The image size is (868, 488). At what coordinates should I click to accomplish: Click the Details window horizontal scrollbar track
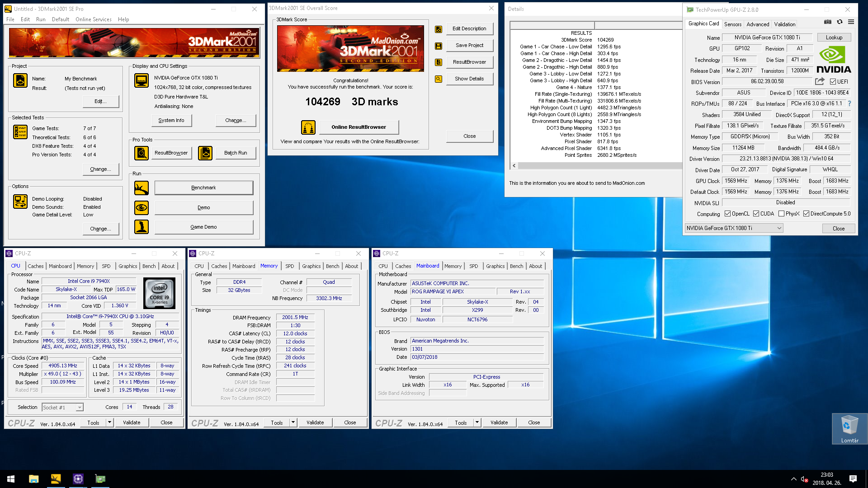(600, 166)
